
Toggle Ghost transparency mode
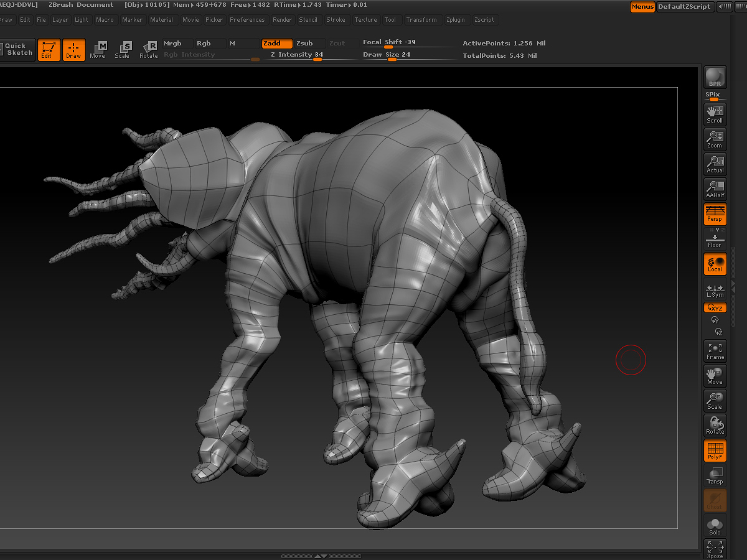click(715, 500)
